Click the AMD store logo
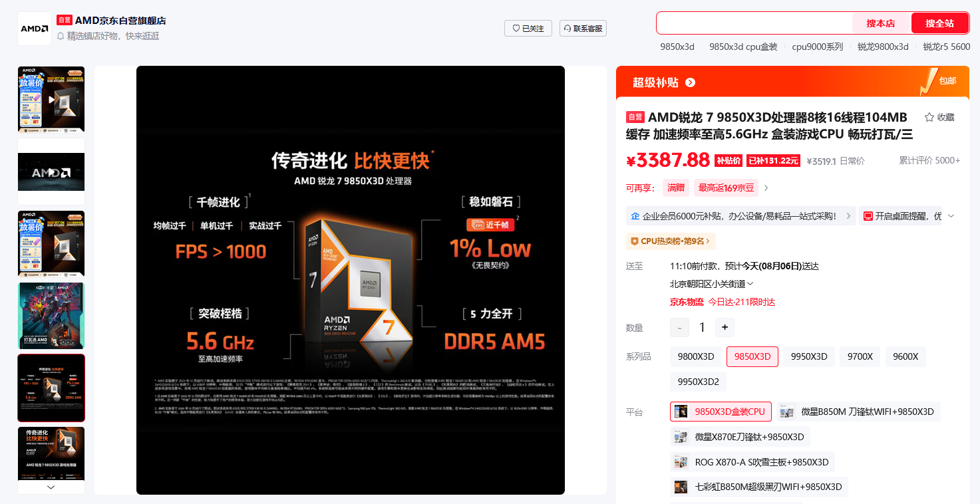 (34, 29)
